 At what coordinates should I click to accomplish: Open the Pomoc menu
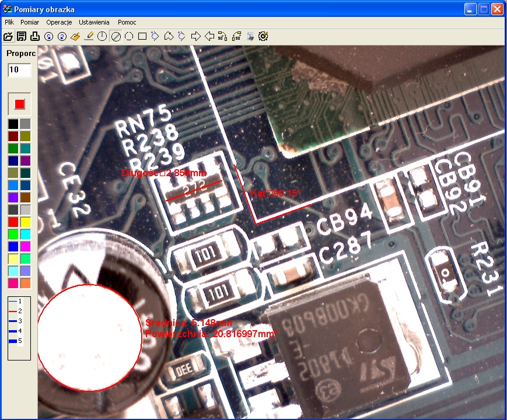tap(127, 22)
